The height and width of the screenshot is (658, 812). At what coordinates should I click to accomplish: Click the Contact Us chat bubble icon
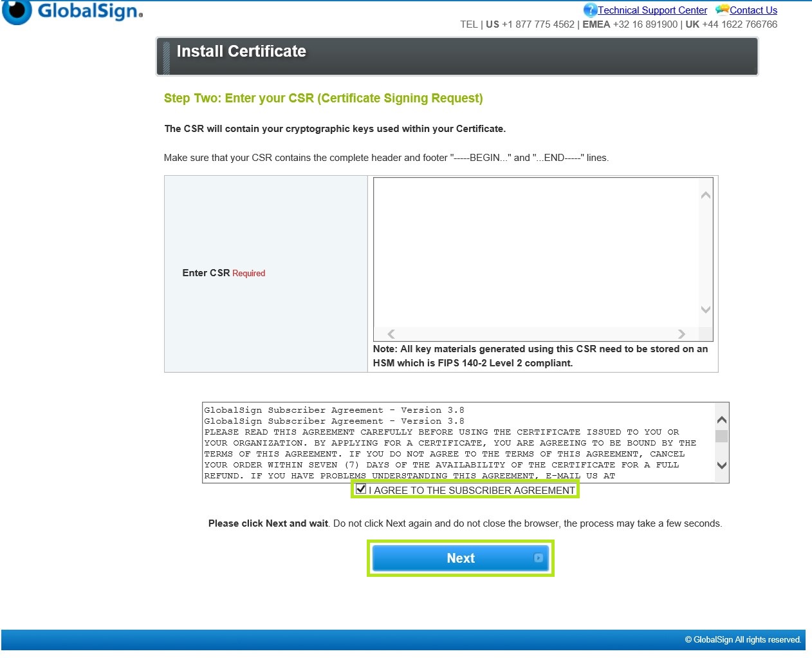(x=722, y=10)
